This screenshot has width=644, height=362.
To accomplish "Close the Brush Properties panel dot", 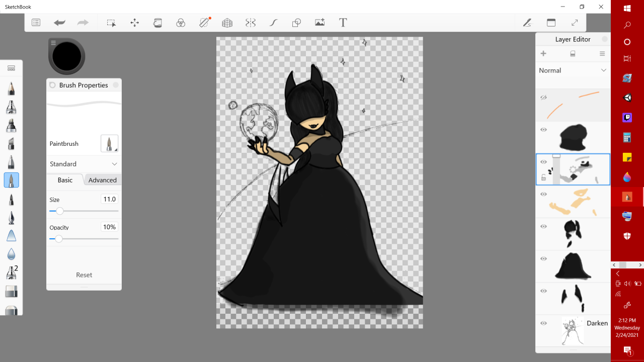I will 116,85.
